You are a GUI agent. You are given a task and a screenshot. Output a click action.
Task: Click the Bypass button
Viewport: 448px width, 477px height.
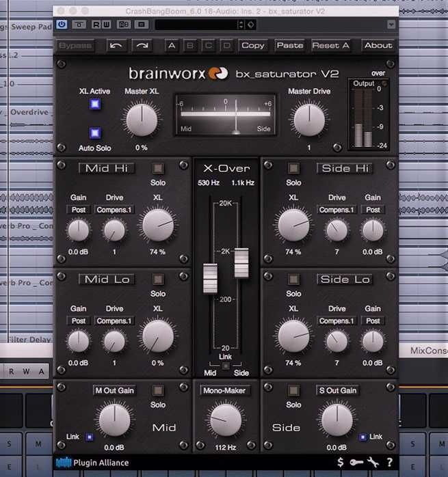point(75,46)
